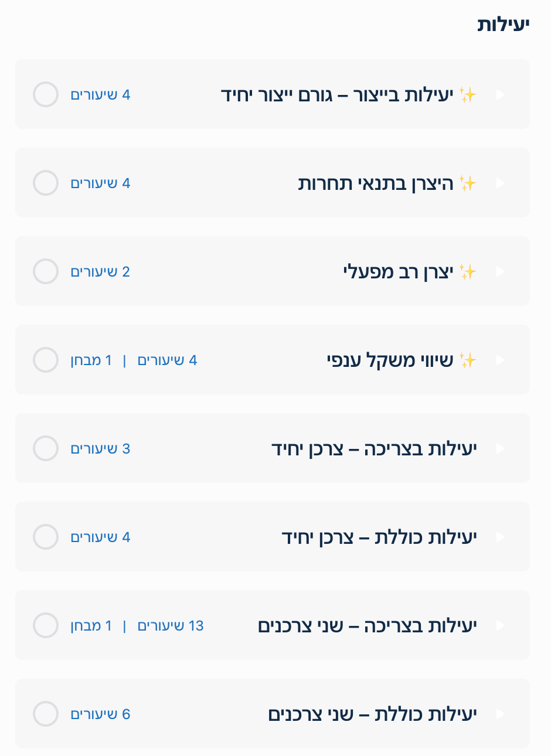Click sparkle icon next to שיווי משקל ענפי
Image resolution: width=551 pixels, height=756 pixels.
click(x=468, y=360)
